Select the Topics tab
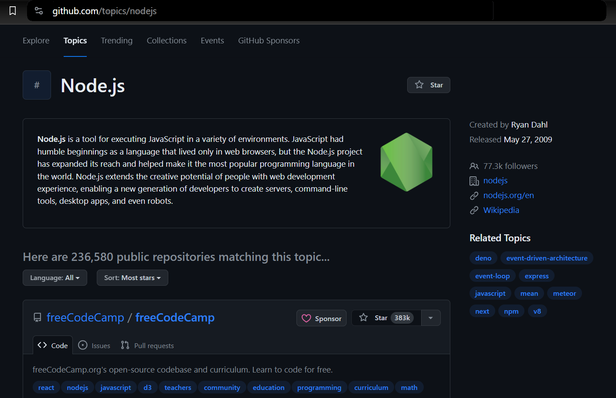 tap(75, 40)
